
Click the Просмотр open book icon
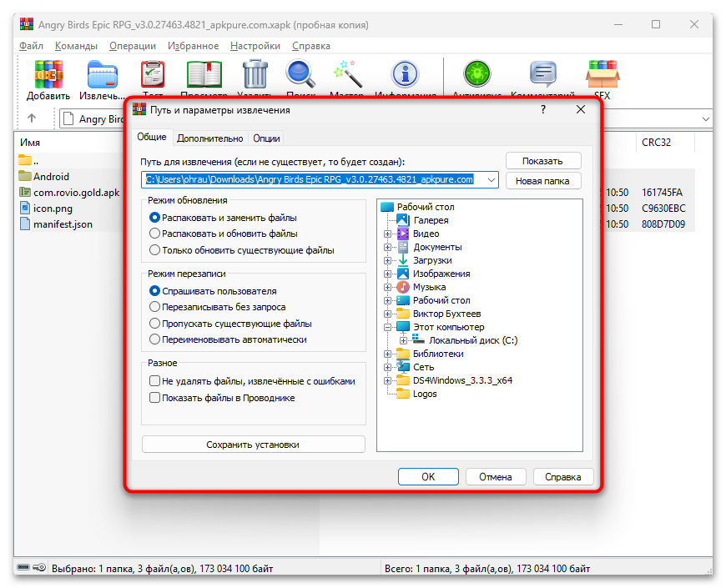(x=204, y=74)
